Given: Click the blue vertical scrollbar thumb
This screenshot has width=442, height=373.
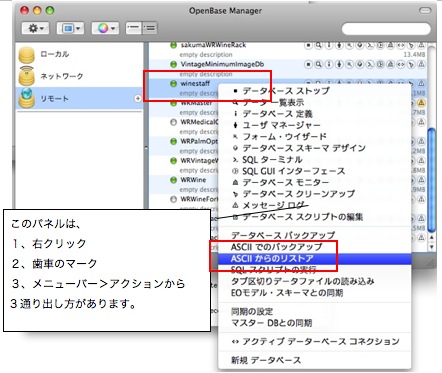Looking at the screenshot, I should 431,180.
